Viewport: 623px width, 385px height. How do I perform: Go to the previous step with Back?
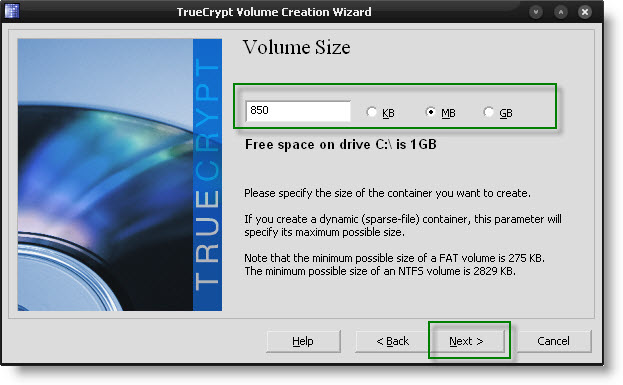pos(392,341)
